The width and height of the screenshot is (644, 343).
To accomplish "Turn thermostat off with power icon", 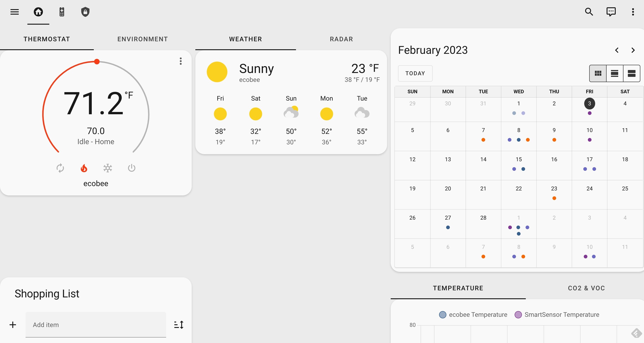I will 131,168.
